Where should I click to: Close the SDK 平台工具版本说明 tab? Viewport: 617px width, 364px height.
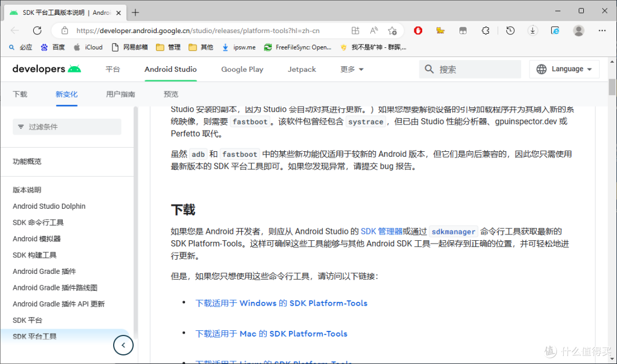[118, 13]
